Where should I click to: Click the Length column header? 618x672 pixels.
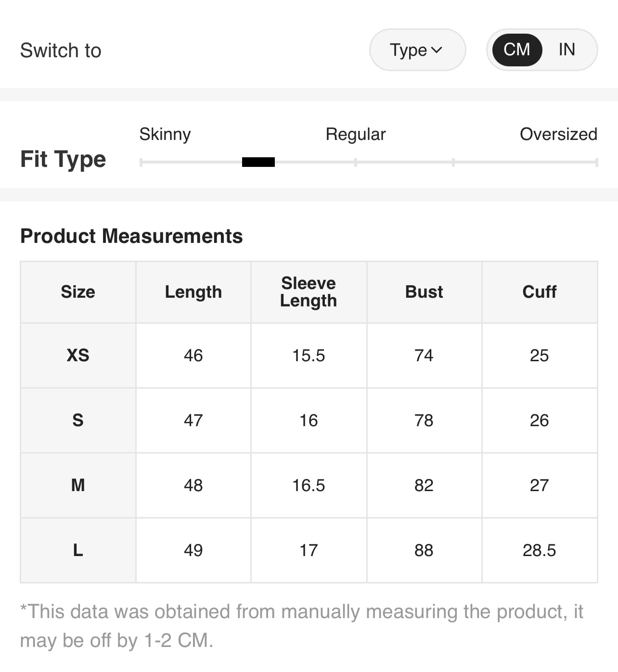[x=193, y=292]
